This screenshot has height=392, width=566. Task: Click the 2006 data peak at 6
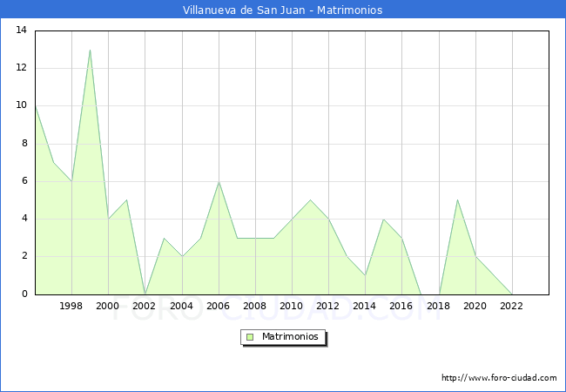[219, 181]
